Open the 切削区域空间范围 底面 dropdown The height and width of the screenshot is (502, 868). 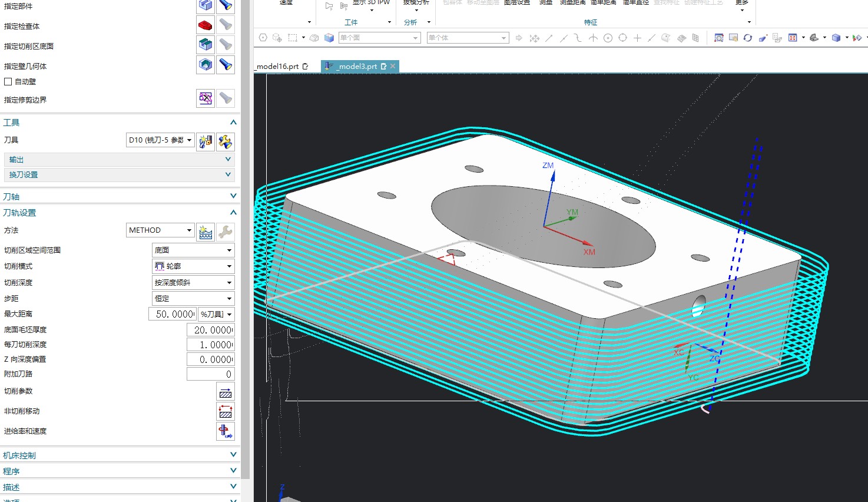pyautogui.click(x=193, y=250)
